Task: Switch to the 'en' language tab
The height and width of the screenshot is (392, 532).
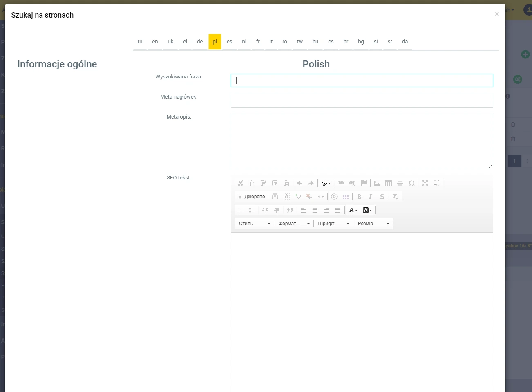Action: pos(155,42)
